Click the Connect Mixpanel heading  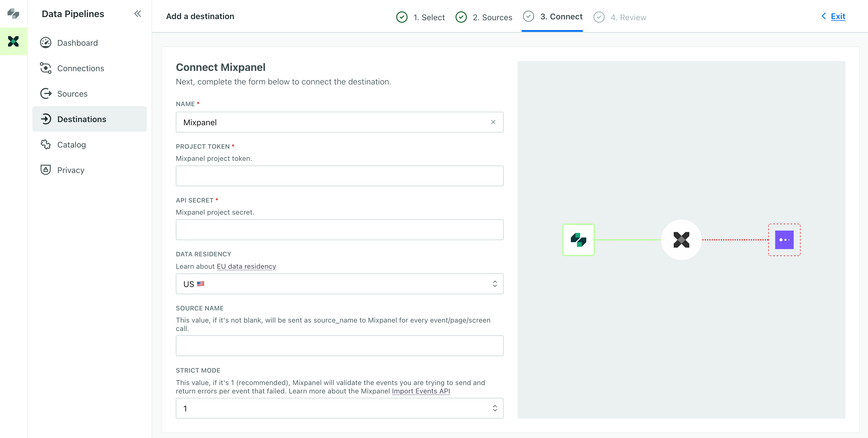point(221,67)
